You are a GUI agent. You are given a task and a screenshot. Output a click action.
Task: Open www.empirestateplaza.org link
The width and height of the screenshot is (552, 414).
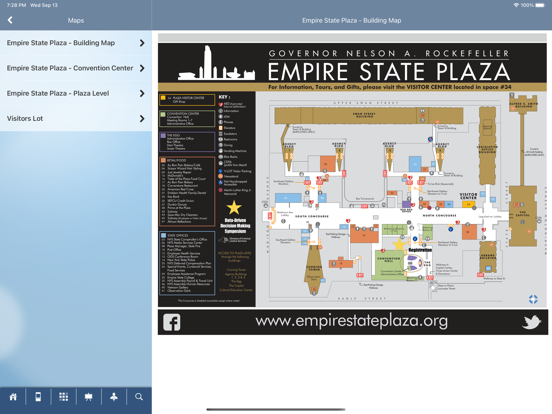tap(352, 321)
